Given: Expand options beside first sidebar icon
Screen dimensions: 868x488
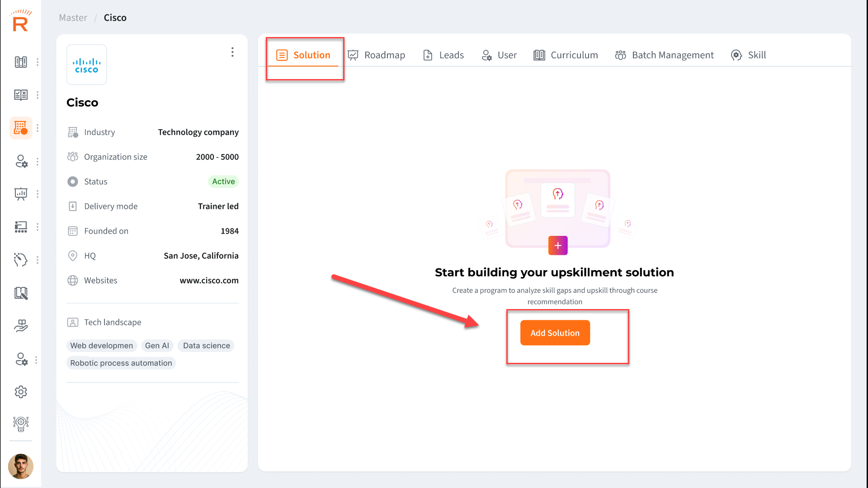Looking at the screenshot, I should [38, 62].
